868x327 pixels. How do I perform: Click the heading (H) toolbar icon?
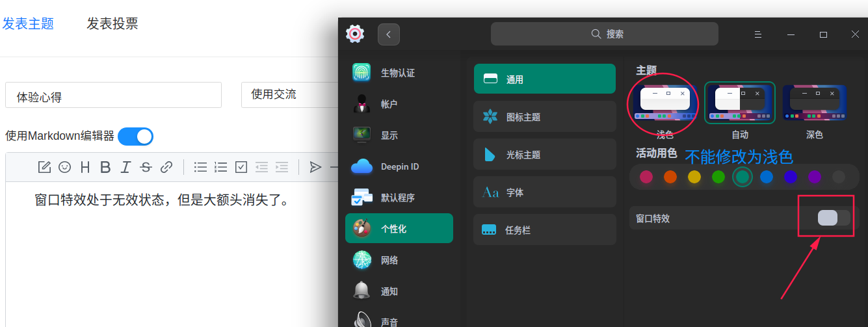(x=85, y=167)
